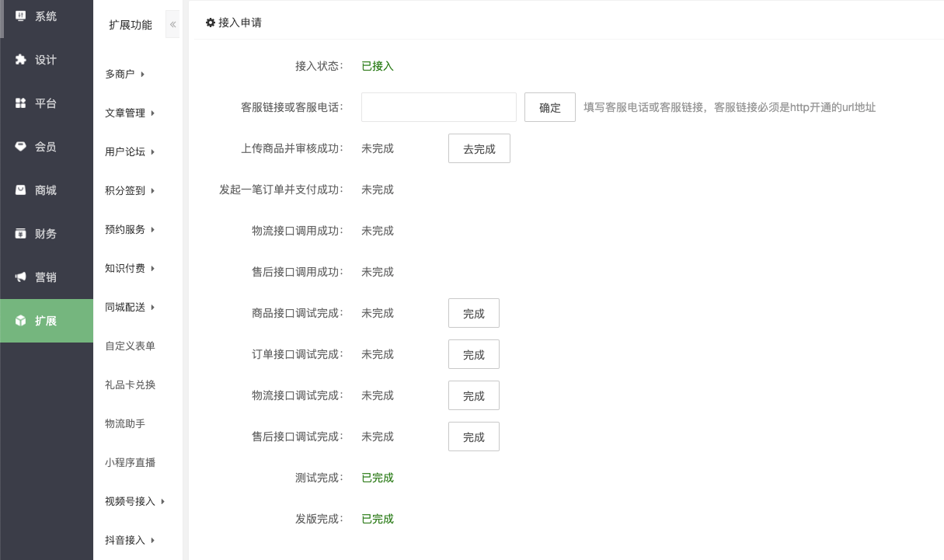This screenshot has height=560, width=944.
Task: Expand the 预约服务 submenu arrow
Action: 153,230
